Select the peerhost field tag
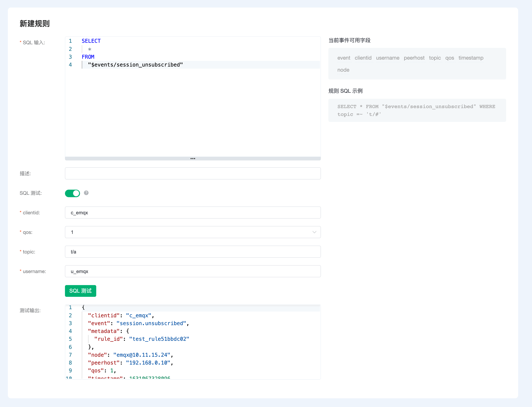Image resolution: width=532 pixels, height=407 pixels. [x=414, y=58]
